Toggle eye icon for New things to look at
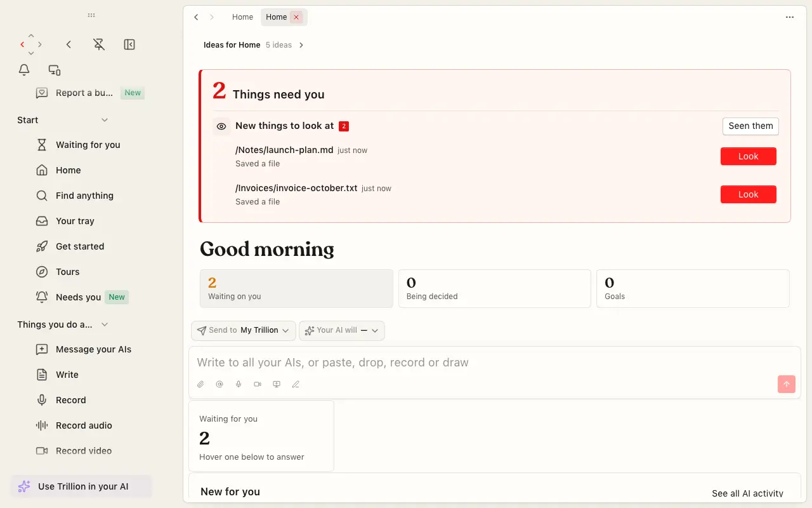The image size is (812, 508). click(221, 126)
